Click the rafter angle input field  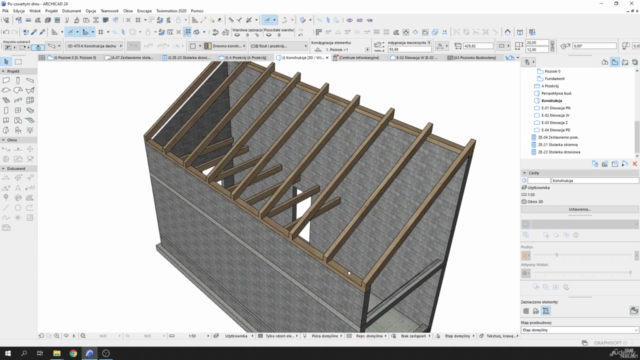click(594, 46)
